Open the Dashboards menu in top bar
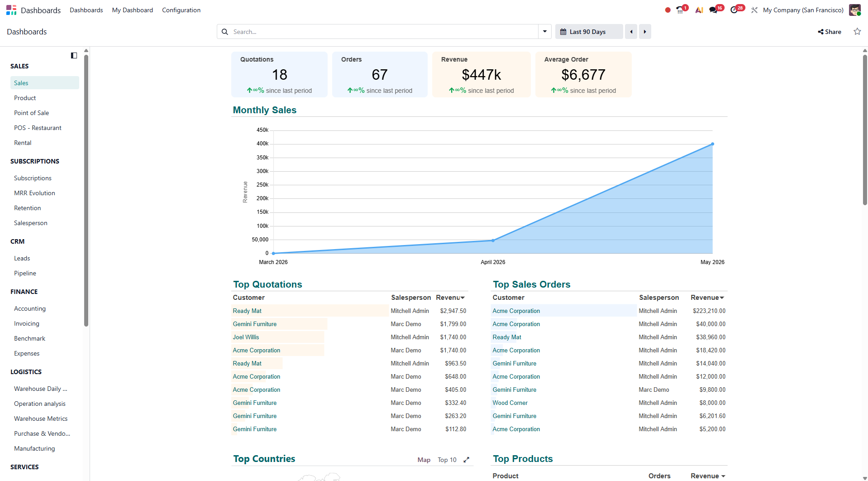Screen dimensions: 868x481 [86, 10]
